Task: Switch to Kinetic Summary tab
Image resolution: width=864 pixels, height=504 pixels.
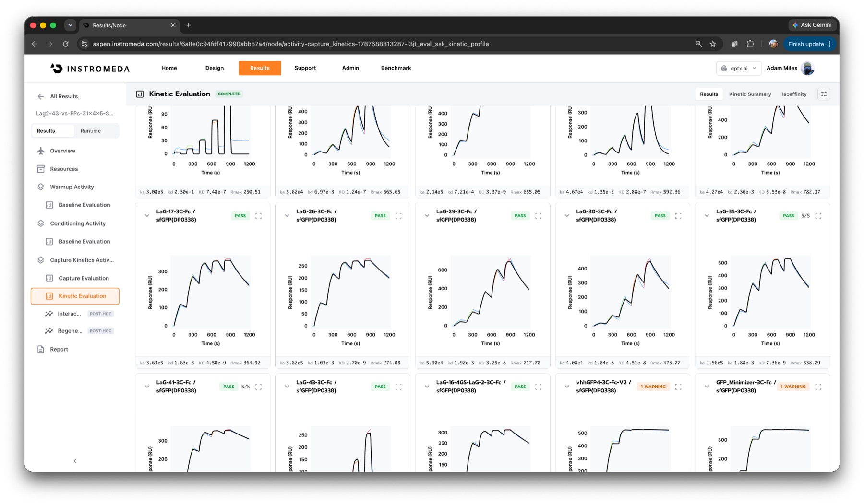Action: coord(750,94)
